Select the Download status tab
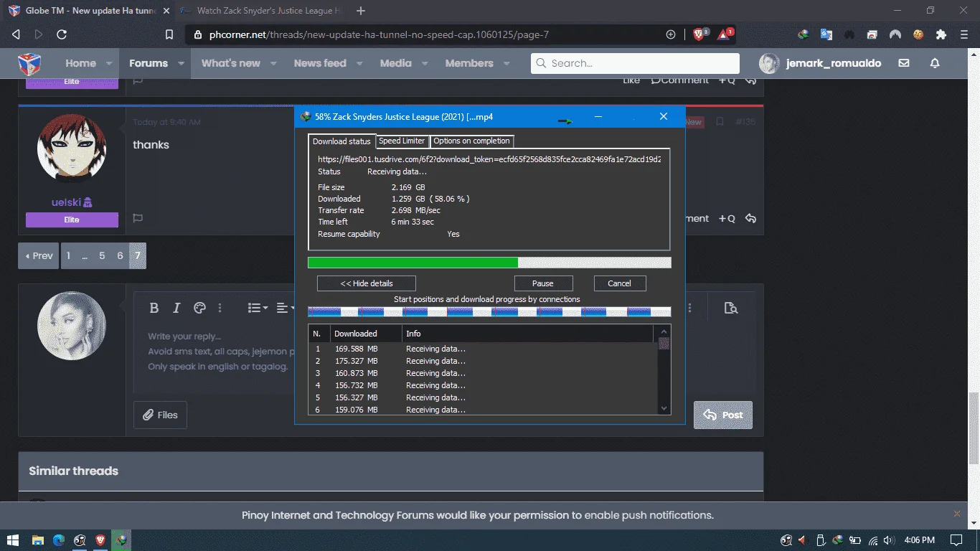The height and width of the screenshot is (551, 980). pos(341,141)
